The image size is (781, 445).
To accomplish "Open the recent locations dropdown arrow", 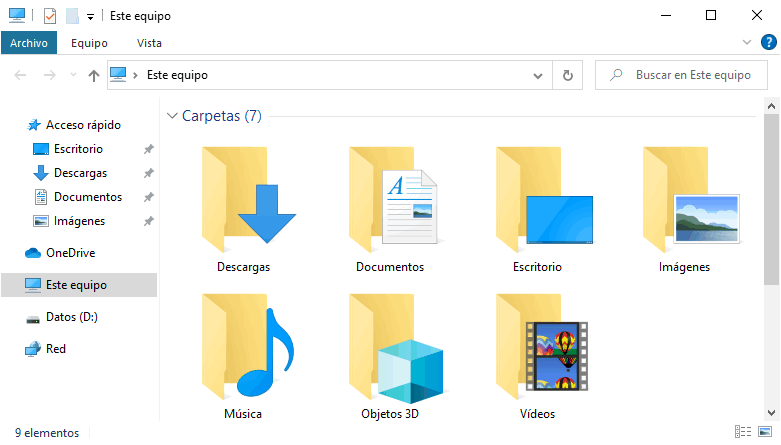I will [x=73, y=75].
